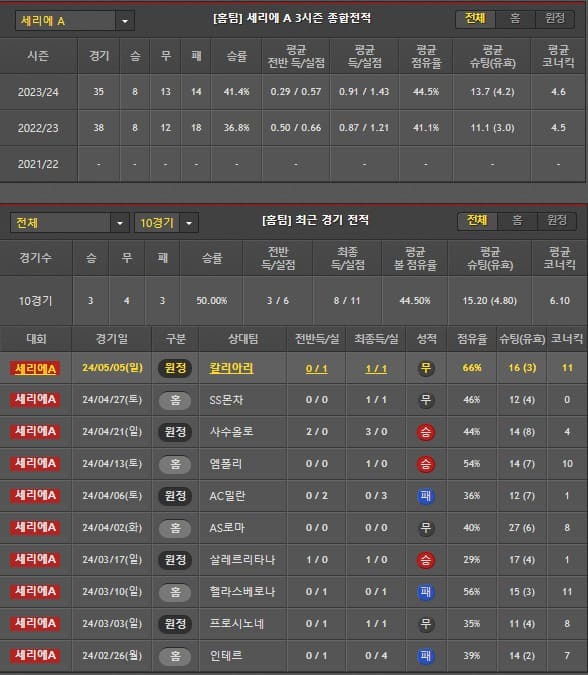
Task: Click the red 승 result icon for 엠폴리
Action: [x=426, y=464]
